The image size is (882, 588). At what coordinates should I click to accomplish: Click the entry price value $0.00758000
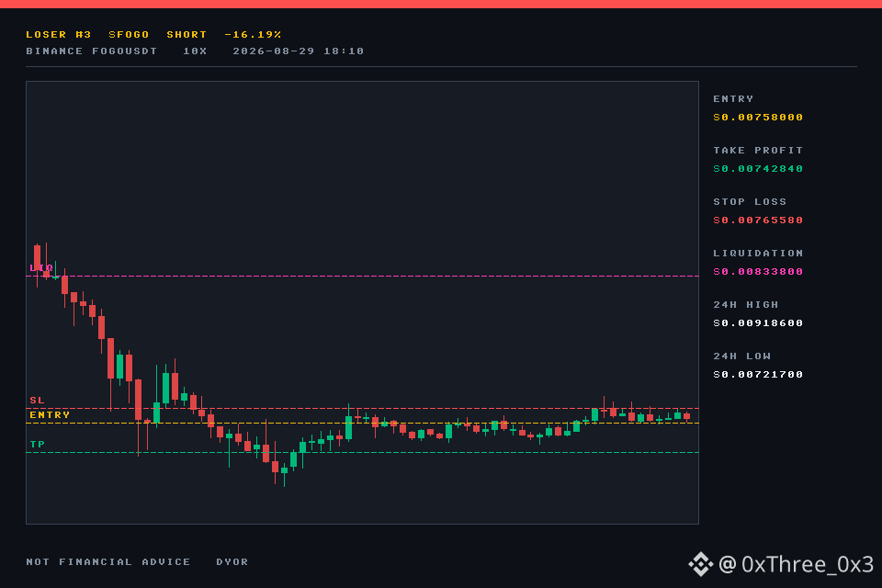point(758,117)
